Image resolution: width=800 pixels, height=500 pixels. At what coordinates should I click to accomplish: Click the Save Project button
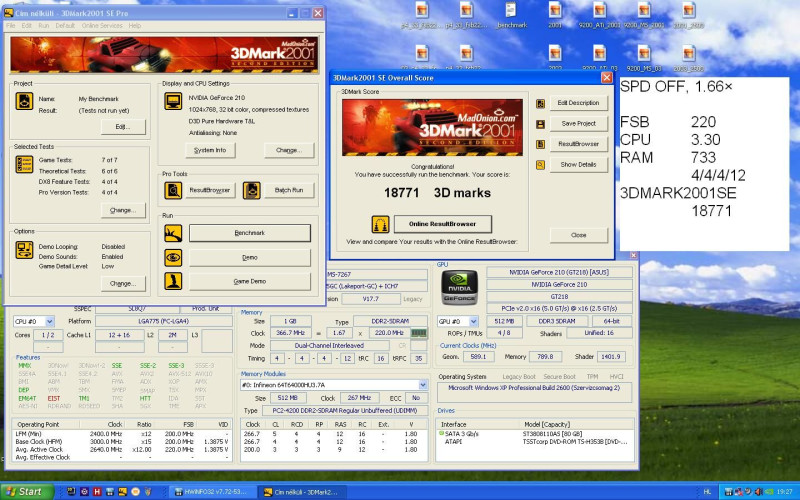pos(579,123)
